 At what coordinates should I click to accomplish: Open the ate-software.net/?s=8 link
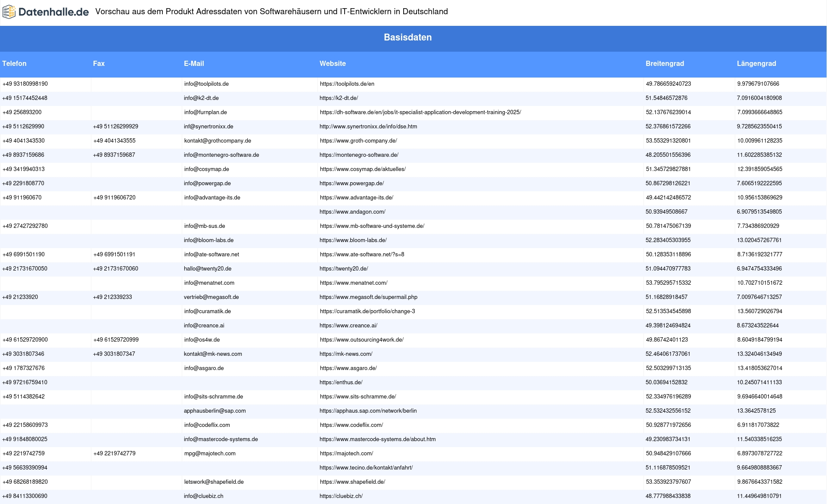click(362, 255)
